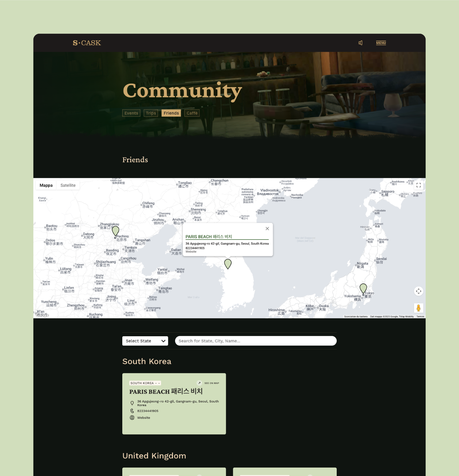
Task: Click the map camera controls icon
Action: [x=419, y=291]
